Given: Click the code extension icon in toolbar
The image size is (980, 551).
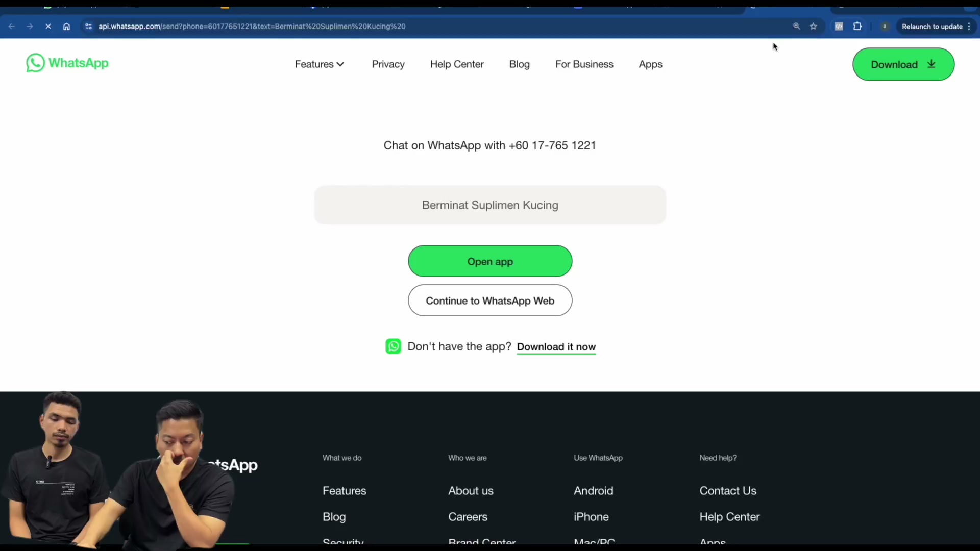Looking at the screenshot, I should point(839,27).
